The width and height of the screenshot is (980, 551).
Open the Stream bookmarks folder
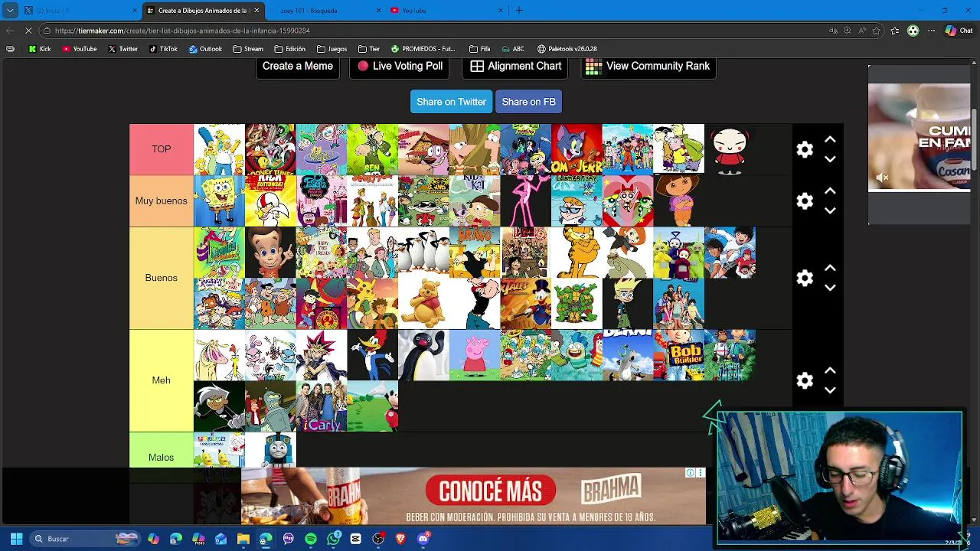point(247,49)
